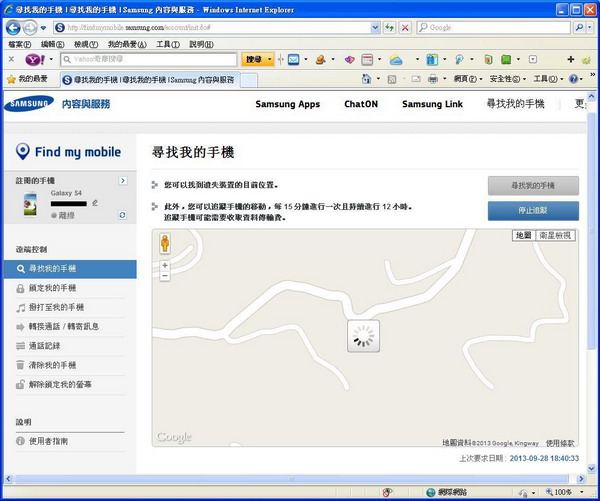The height and width of the screenshot is (501, 600).
Task: Expand the 註冊的手機 device list arrow
Action: coord(122,180)
